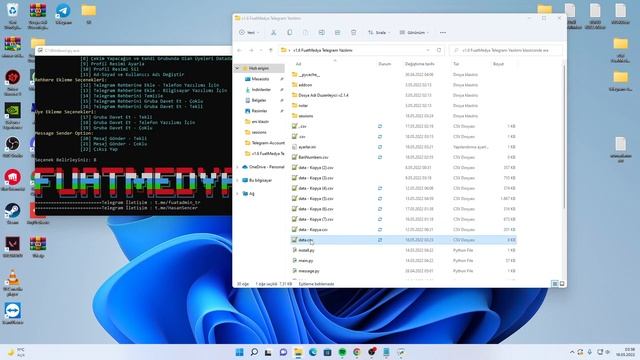640x360 pixels.
Task: Select the main.py file
Action: coord(404,260)
